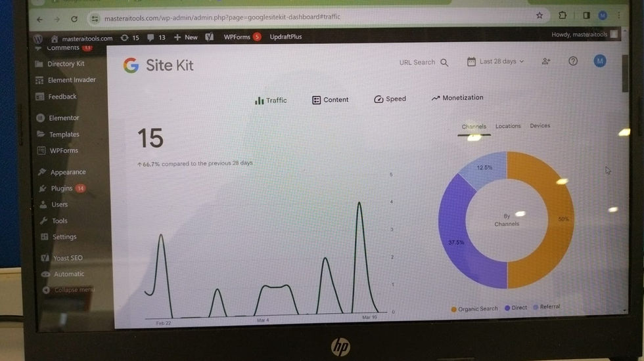Jump to the Content section
Image resolution: width=644 pixels, height=361 pixels.
coord(330,100)
